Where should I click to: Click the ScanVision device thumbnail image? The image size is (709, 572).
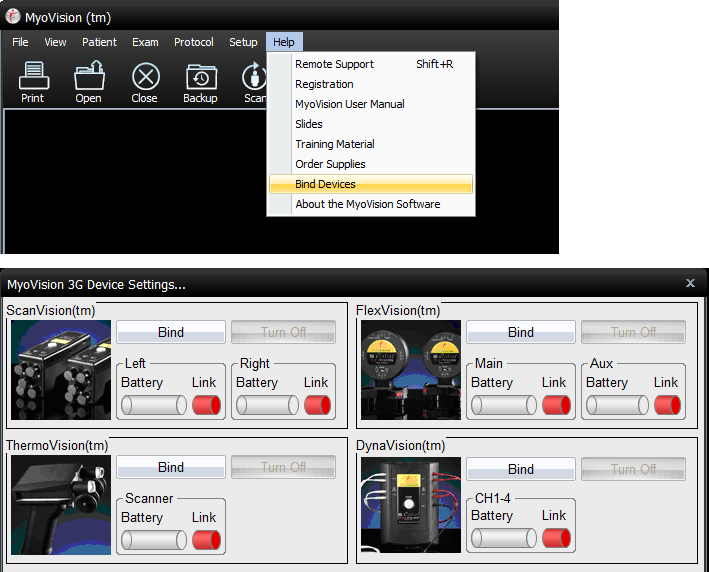point(61,370)
